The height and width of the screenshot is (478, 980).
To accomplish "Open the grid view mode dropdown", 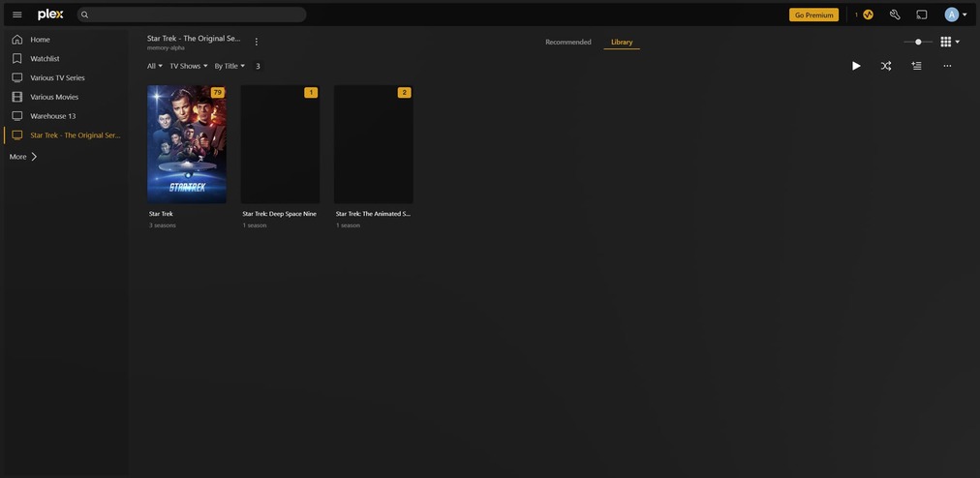I will point(950,42).
